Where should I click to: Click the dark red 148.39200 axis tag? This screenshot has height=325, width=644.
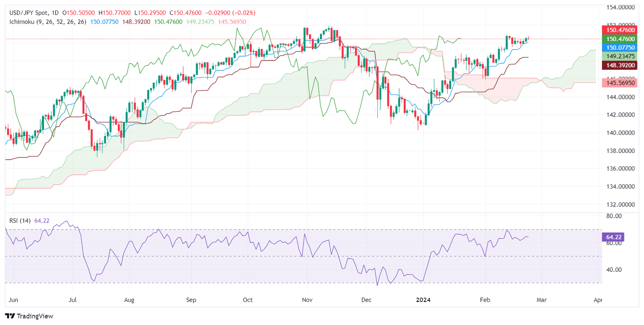pos(619,65)
